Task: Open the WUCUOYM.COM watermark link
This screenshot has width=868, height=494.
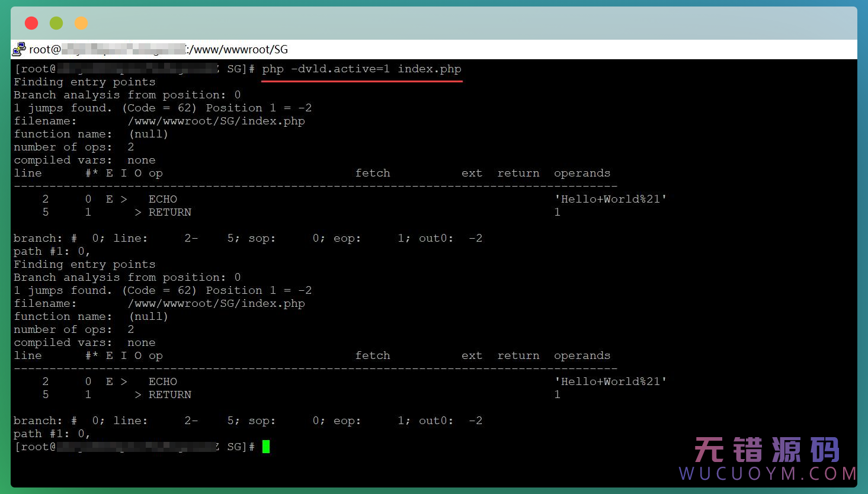Action: [767, 474]
